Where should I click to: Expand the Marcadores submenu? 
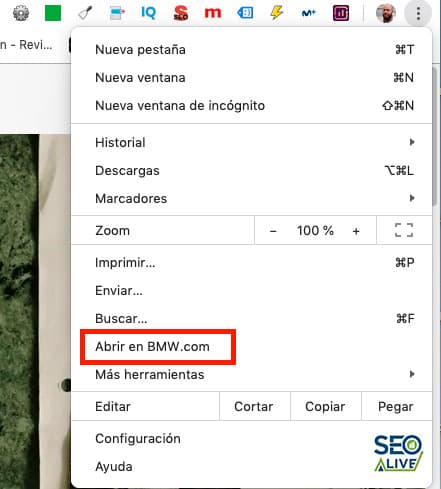(252, 198)
